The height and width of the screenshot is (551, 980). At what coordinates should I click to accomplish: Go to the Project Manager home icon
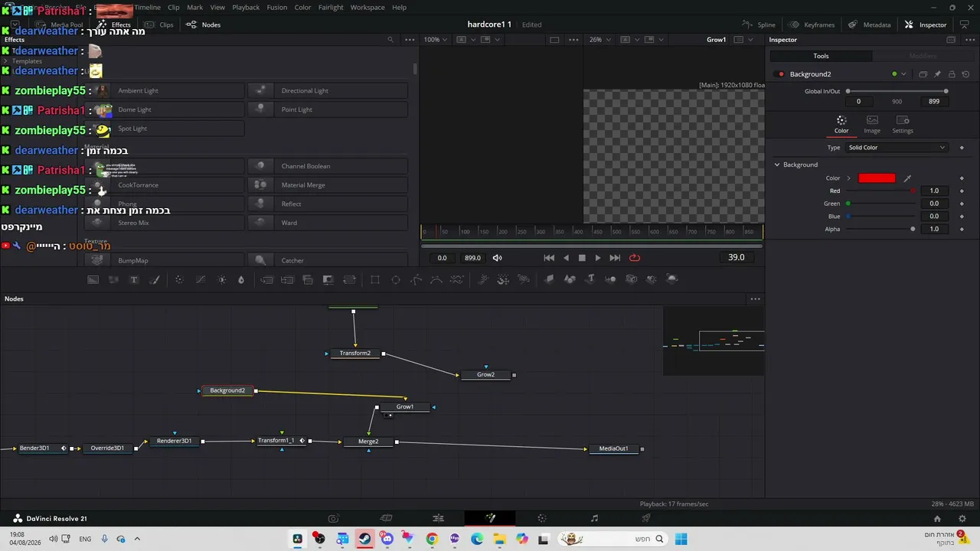coord(936,518)
